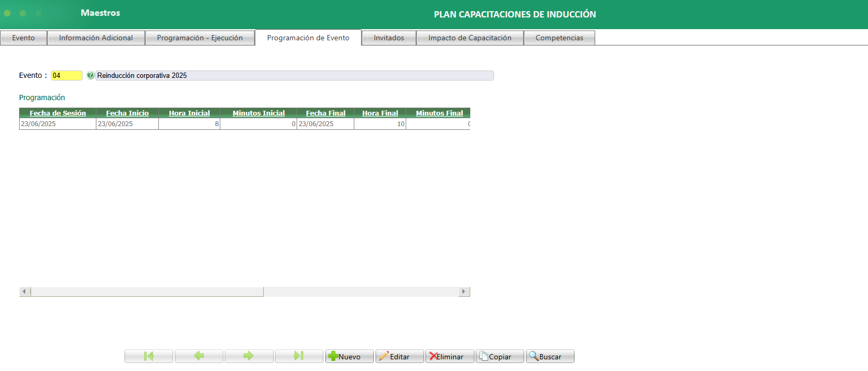Select Hora Final cell value 10

click(380, 123)
